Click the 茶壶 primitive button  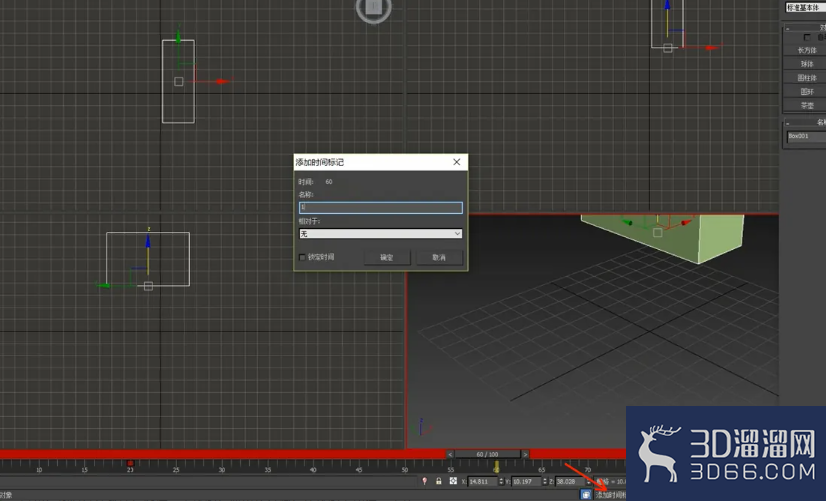click(807, 105)
